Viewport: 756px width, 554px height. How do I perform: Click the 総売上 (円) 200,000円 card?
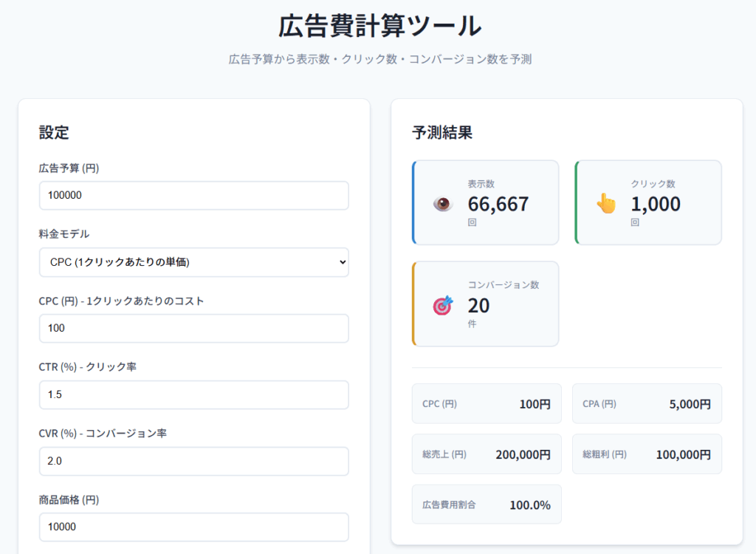point(487,454)
